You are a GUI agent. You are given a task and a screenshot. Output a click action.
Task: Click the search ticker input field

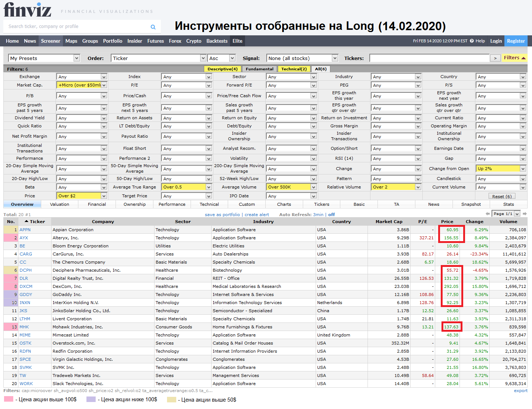point(77,27)
